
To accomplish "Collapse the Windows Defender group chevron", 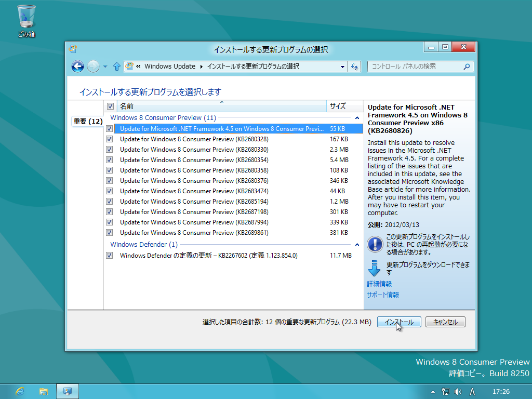I will [x=357, y=244].
